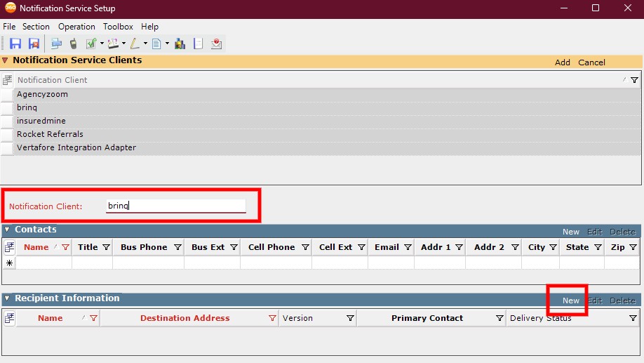Click the Save and Close icon

[x=33, y=44]
